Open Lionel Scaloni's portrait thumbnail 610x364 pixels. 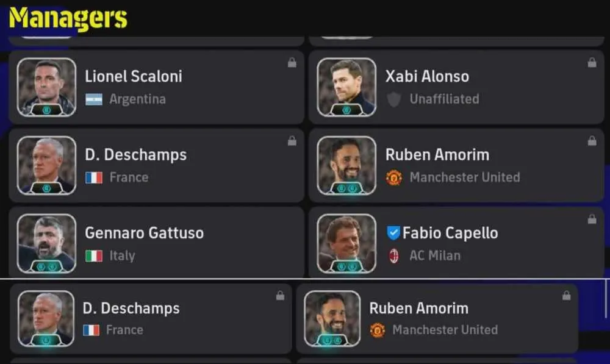(47, 87)
